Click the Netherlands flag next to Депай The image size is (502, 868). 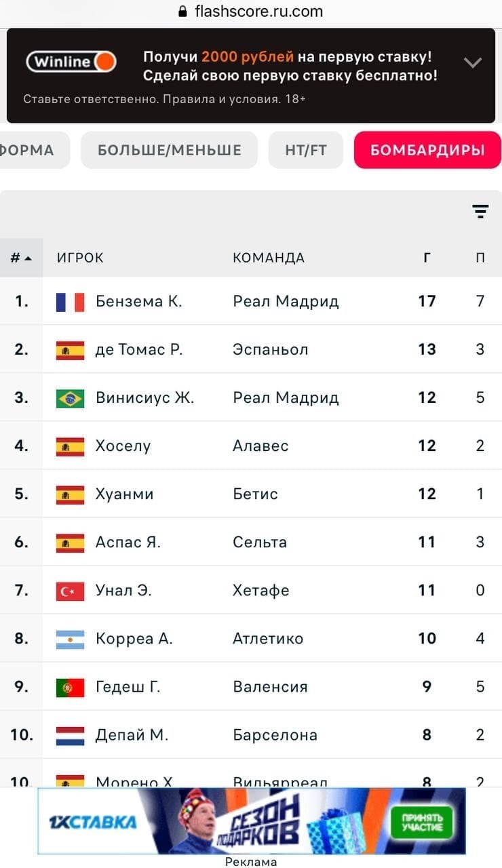(70, 735)
